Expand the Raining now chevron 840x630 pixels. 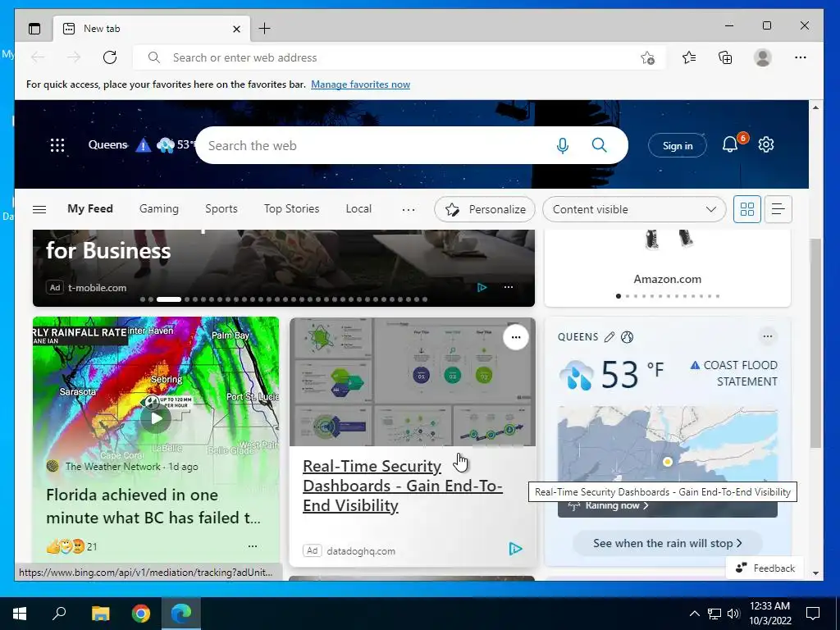[646, 505]
